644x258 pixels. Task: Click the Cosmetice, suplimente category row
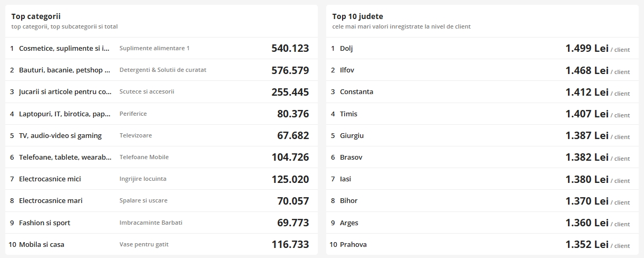pos(64,48)
